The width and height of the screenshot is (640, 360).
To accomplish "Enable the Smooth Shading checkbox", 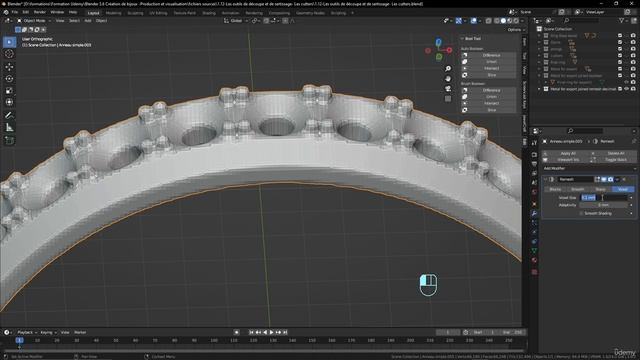I will pyautogui.click(x=581, y=213).
